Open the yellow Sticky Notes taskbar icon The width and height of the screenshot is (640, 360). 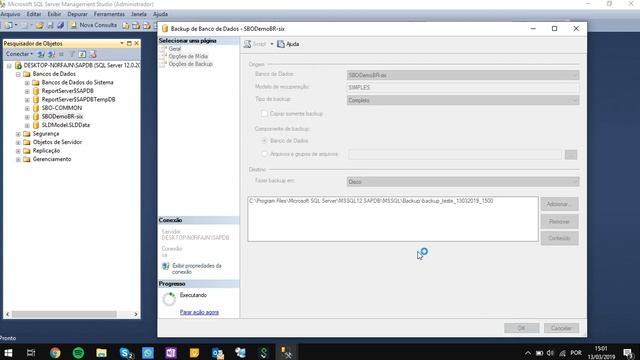194,353
